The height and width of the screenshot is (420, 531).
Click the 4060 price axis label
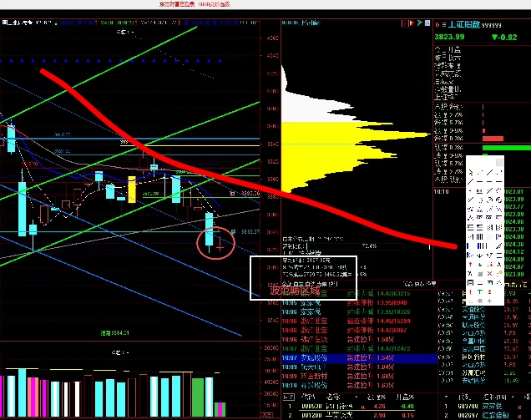[272, 38]
